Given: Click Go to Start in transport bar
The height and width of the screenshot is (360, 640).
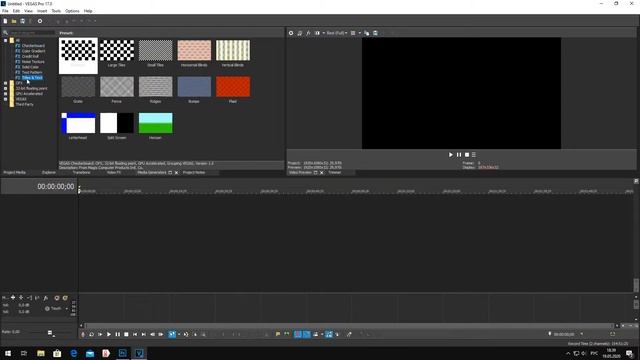Looking at the screenshot, I should (135, 334).
